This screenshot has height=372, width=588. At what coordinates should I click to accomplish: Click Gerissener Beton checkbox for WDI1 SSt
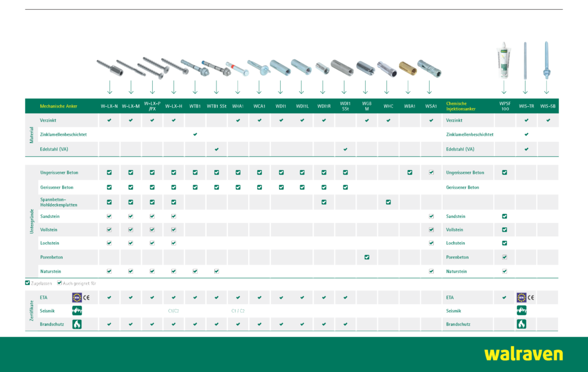point(345,187)
